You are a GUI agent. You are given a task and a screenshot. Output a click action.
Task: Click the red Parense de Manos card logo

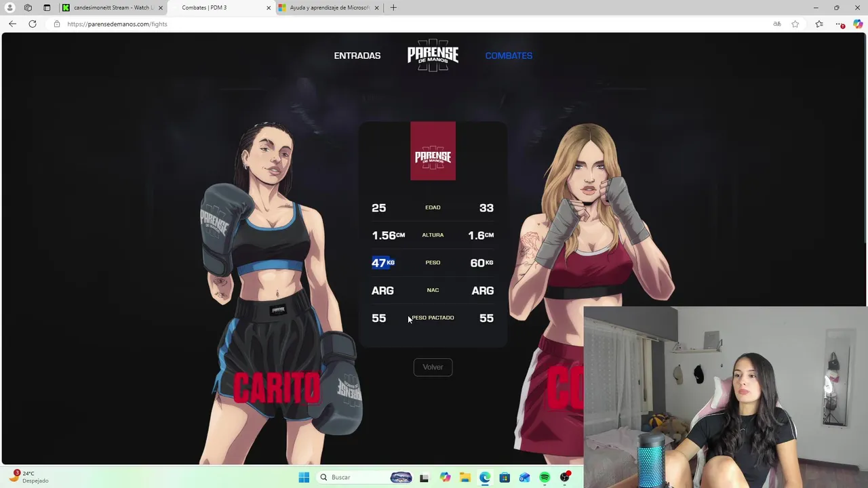tap(433, 151)
